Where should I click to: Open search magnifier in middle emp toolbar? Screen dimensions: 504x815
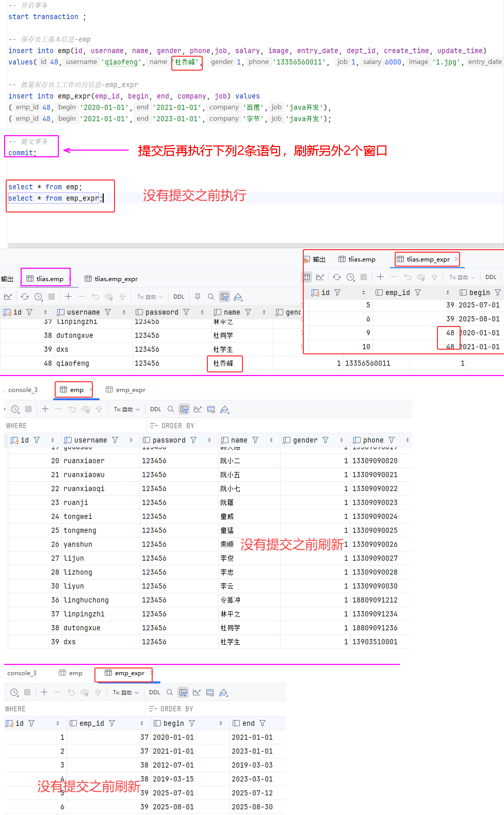pos(171,409)
